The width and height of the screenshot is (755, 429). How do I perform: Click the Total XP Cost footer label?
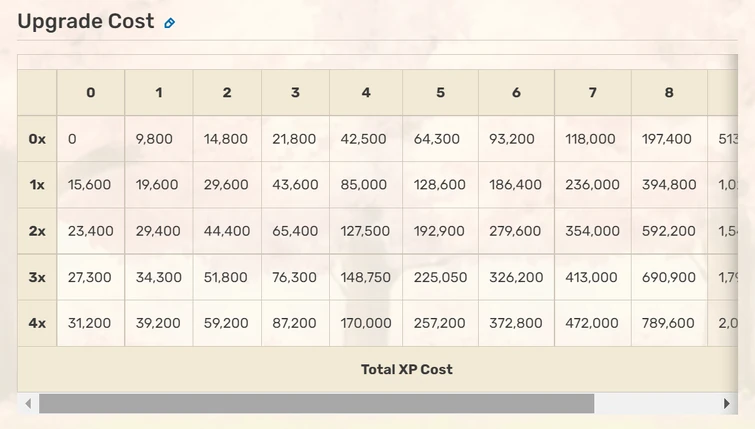[406, 369]
